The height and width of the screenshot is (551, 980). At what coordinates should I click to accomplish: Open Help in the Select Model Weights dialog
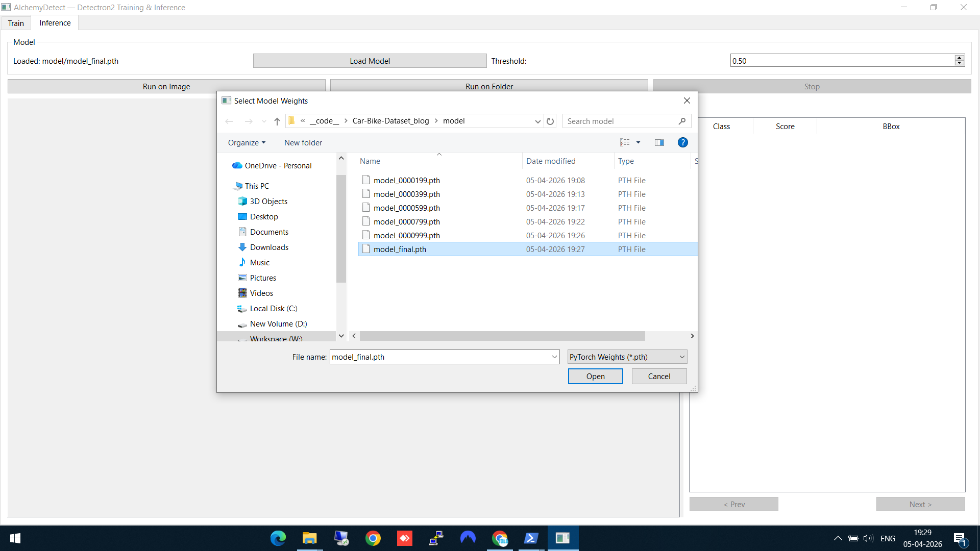(x=683, y=142)
